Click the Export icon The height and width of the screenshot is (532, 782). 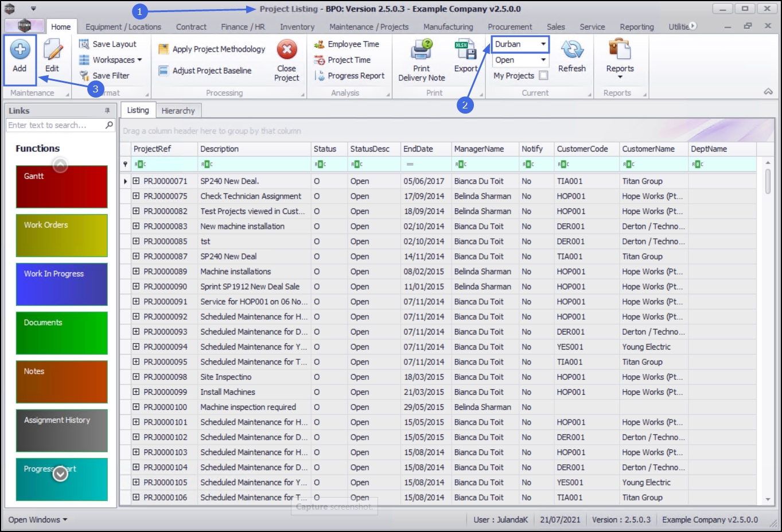(465, 50)
